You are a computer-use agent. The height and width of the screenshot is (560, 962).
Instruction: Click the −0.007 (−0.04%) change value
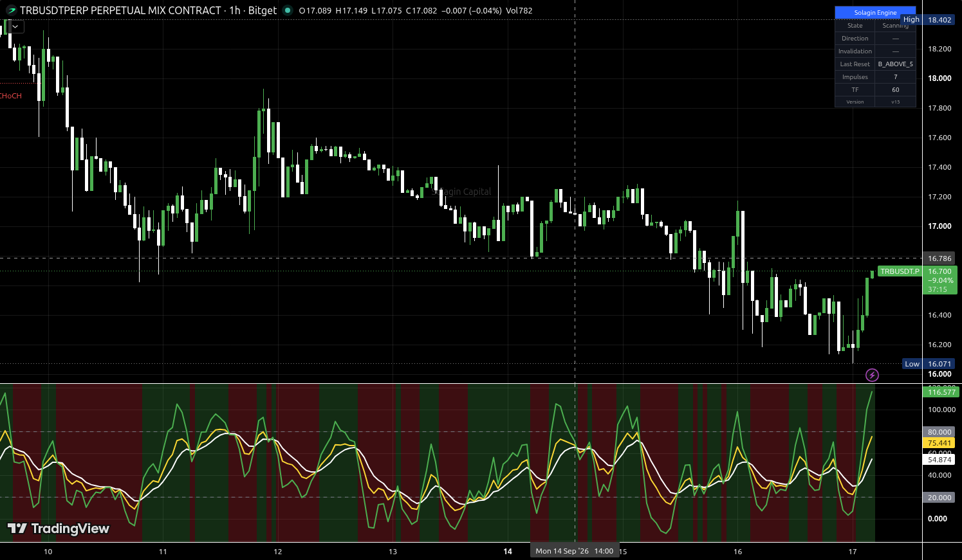point(472,10)
